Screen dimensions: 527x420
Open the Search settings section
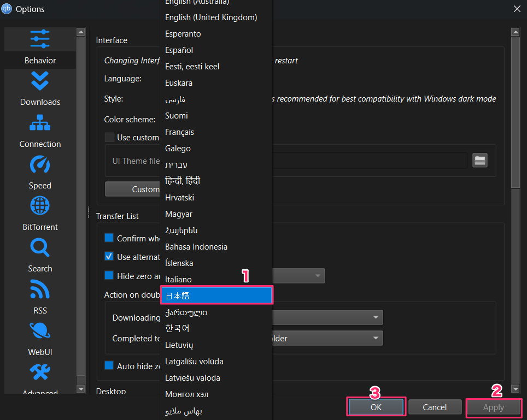tap(40, 256)
